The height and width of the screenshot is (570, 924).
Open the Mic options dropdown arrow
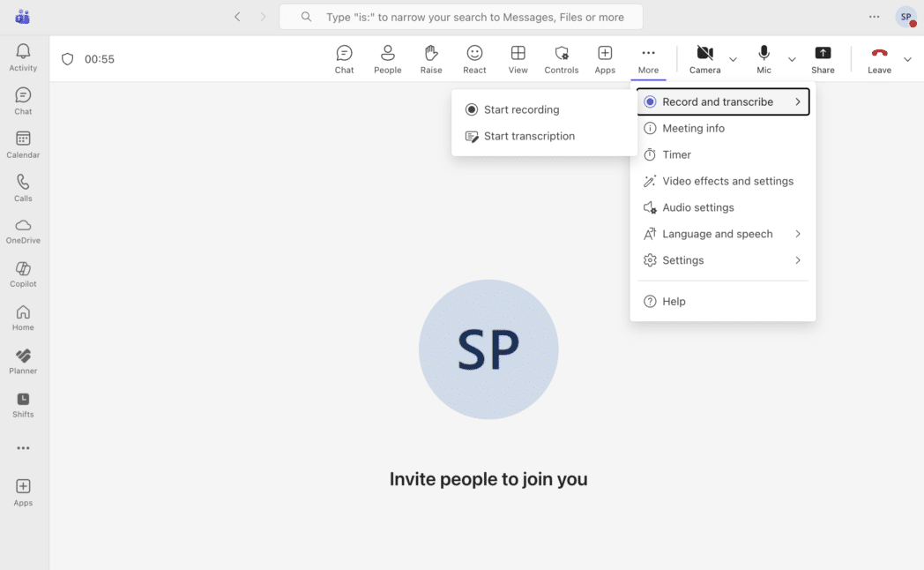[x=792, y=59]
